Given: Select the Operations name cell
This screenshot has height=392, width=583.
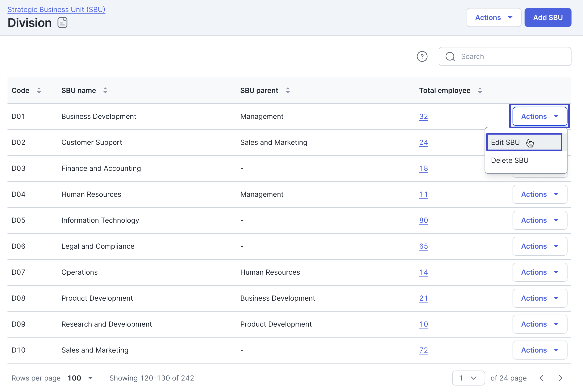Looking at the screenshot, I should pos(79,272).
